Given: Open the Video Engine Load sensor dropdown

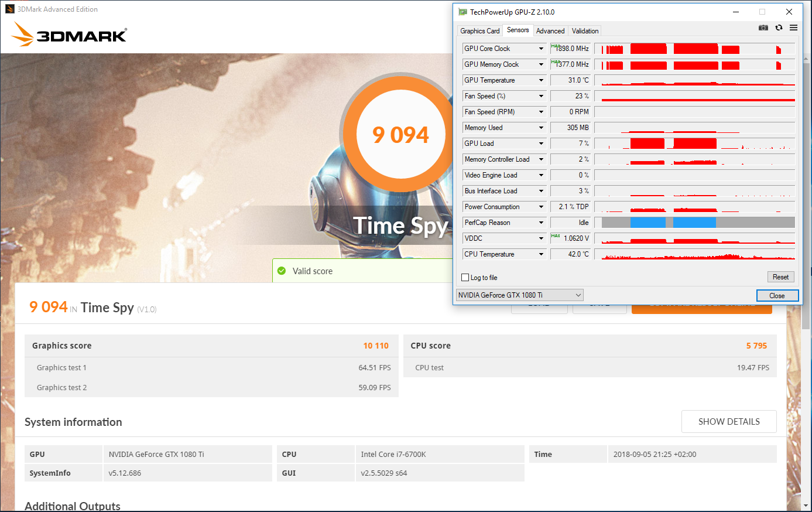Looking at the screenshot, I should tap(542, 175).
